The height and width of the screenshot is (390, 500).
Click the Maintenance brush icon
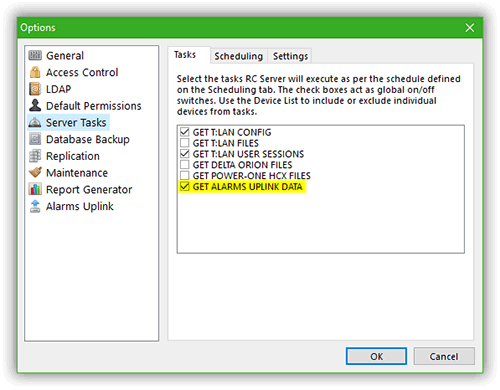(35, 172)
